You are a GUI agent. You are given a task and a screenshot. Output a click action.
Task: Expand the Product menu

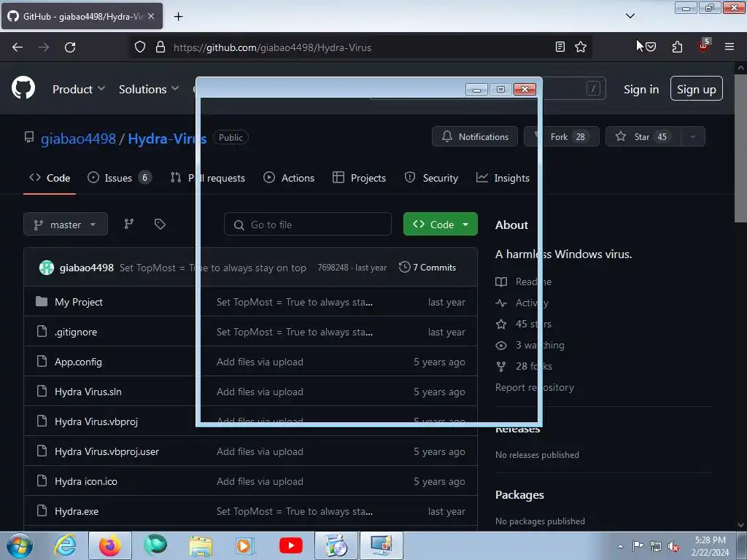tap(79, 89)
